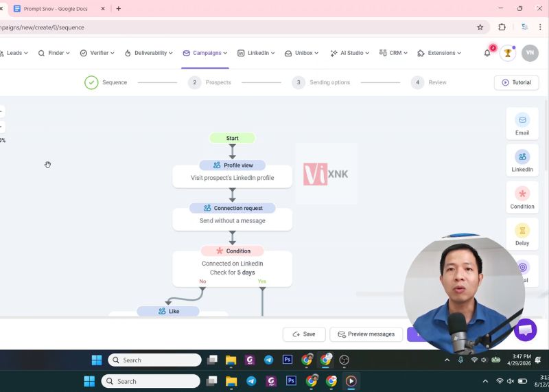
Task: Bookmark this page with the star
Action: point(480,27)
